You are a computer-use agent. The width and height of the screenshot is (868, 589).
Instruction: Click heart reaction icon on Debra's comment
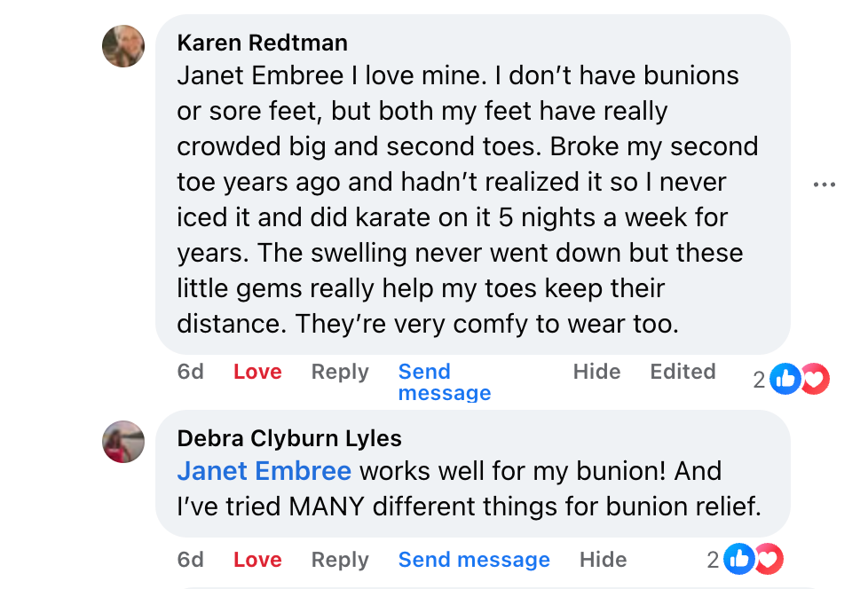pos(769,560)
